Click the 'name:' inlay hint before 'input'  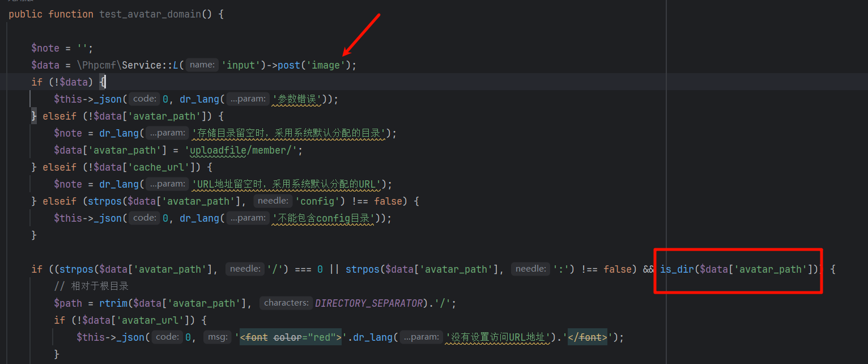point(202,65)
